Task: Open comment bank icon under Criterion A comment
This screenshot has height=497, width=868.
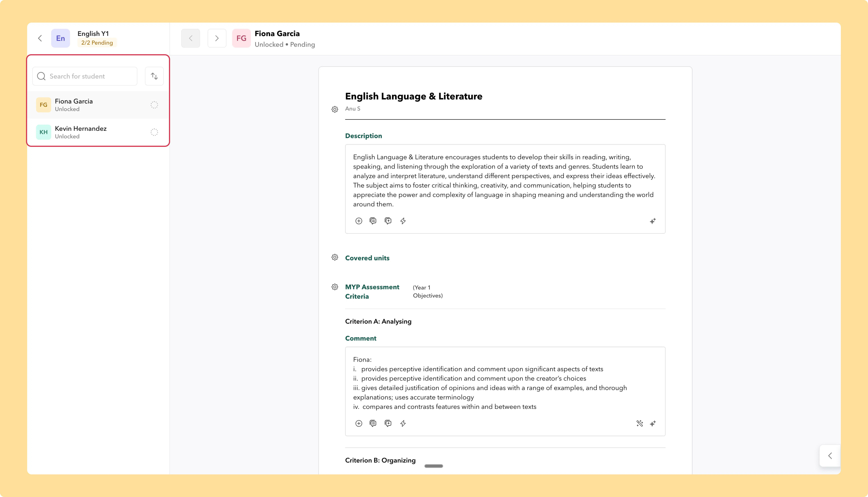Action: pyautogui.click(x=373, y=423)
